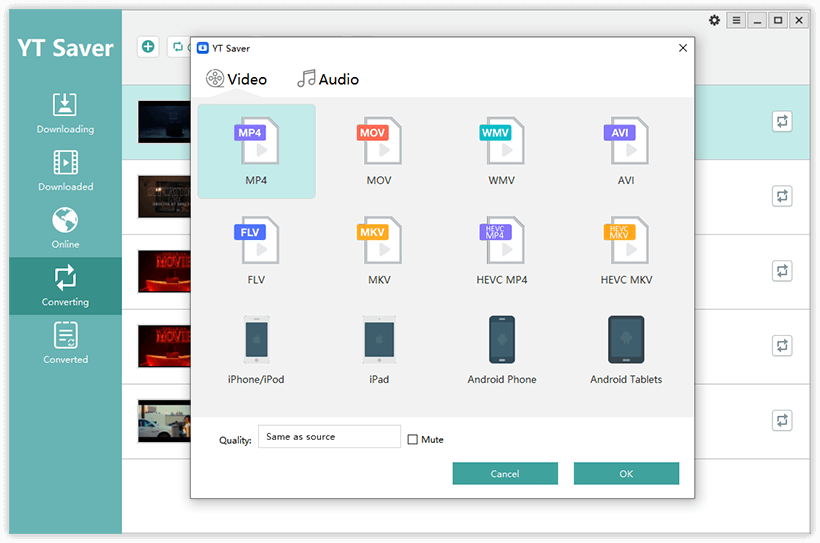Image resolution: width=820 pixels, height=543 pixels.
Task: Close the YT Saver format dialog
Action: point(682,48)
